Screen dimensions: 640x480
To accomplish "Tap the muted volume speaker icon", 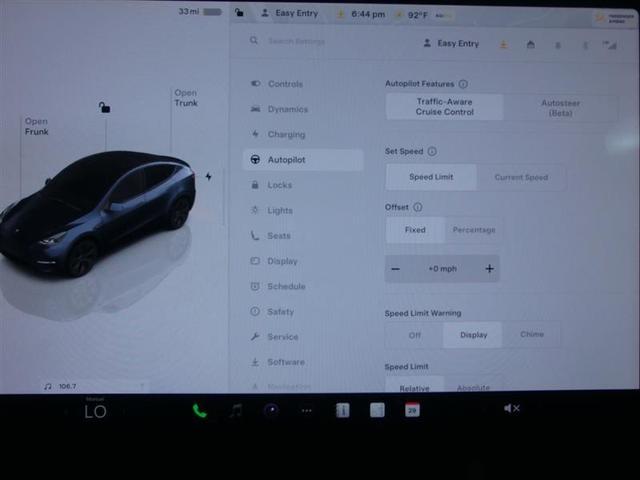I will click(511, 408).
